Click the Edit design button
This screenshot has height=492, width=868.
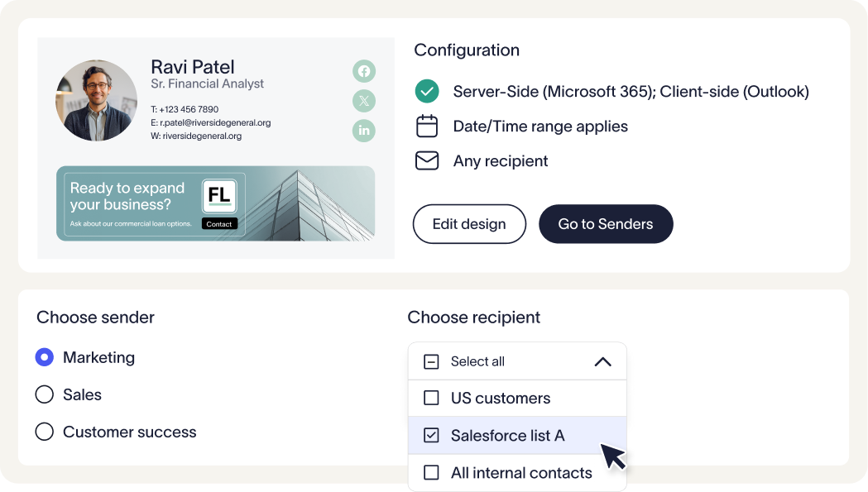[469, 224]
